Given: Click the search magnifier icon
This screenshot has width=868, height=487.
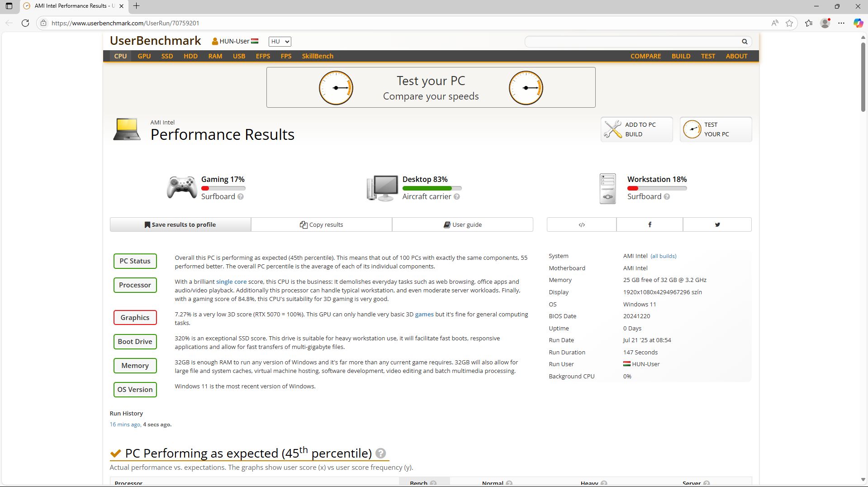Looking at the screenshot, I should [745, 42].
